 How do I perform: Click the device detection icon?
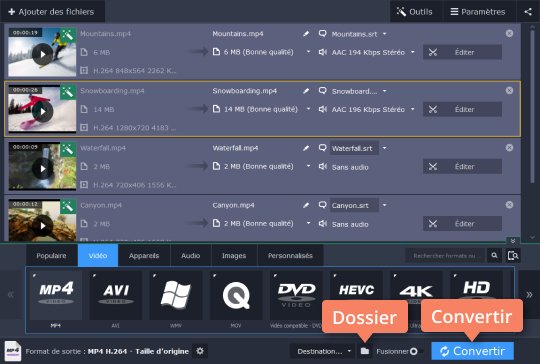coord(513,256)
